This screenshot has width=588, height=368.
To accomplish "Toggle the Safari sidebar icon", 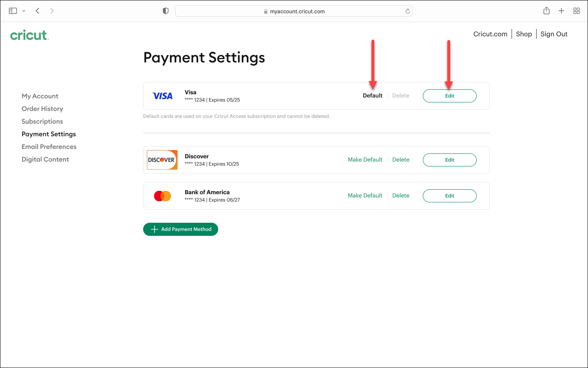I will coord(13,11).
